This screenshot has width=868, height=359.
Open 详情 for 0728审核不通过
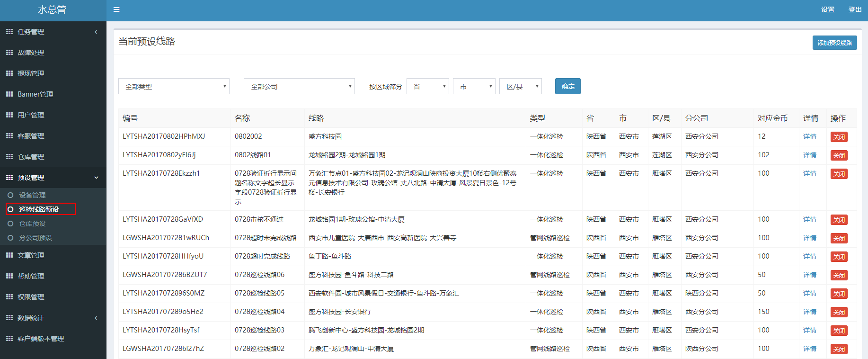point(810,219)
